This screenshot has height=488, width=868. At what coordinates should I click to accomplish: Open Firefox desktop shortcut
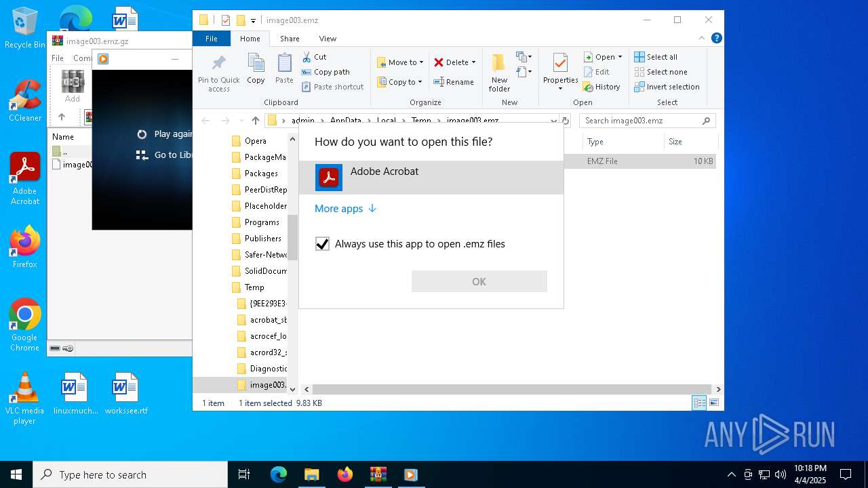click(x=25, y=247)
